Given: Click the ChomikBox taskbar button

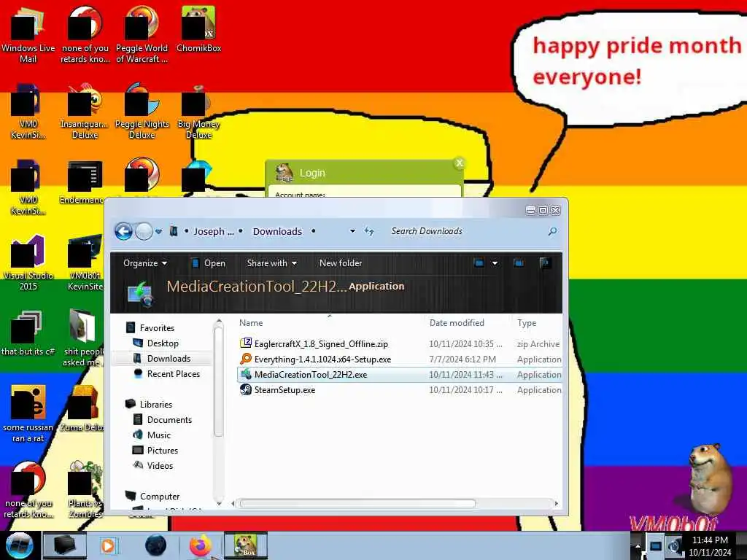Looking at the screenshot, I should tap(246, 545).
